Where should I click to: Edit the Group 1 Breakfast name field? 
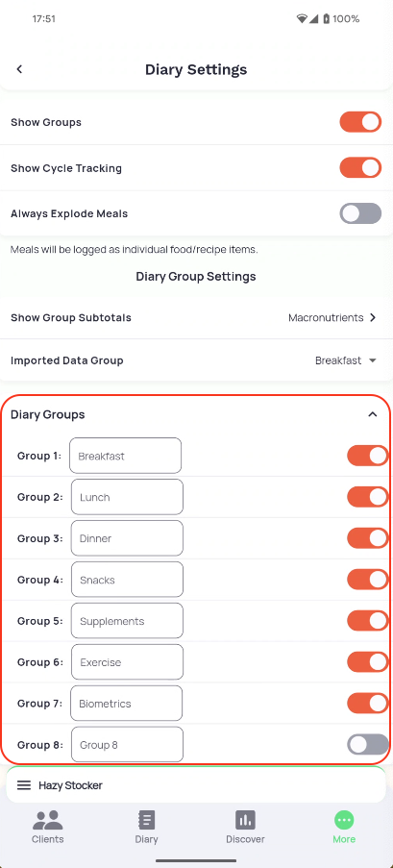(125, 456)
